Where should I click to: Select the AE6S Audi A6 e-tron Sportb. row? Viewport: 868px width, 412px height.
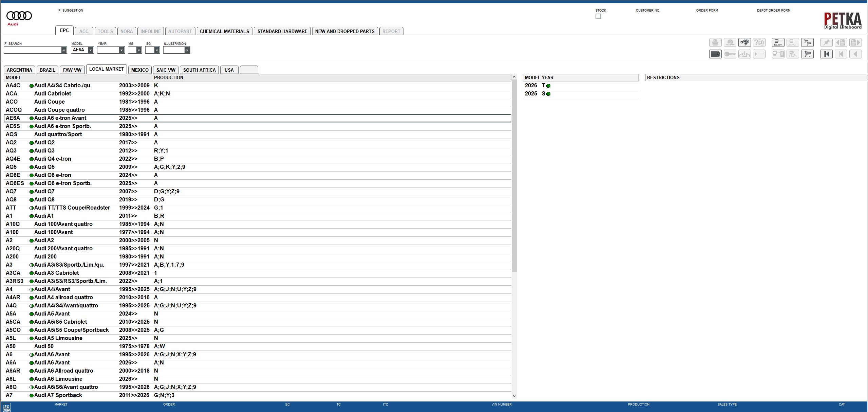pos(257,126)
